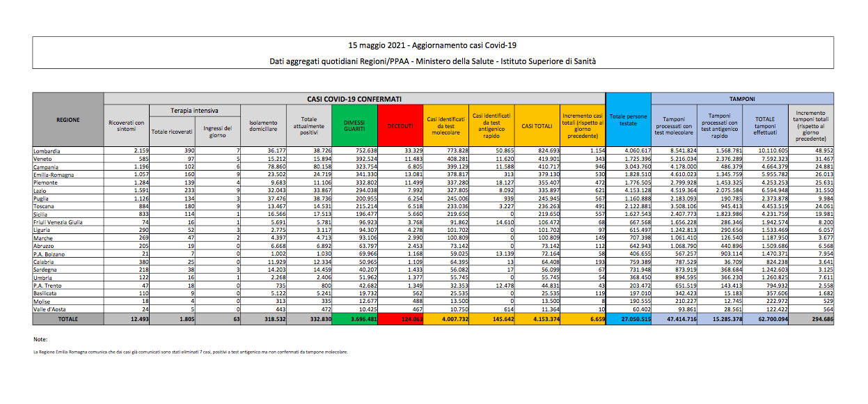Select the Valle d'Aosta row label
The height and width of the screenshot is (404, 868).
[49, 309]
